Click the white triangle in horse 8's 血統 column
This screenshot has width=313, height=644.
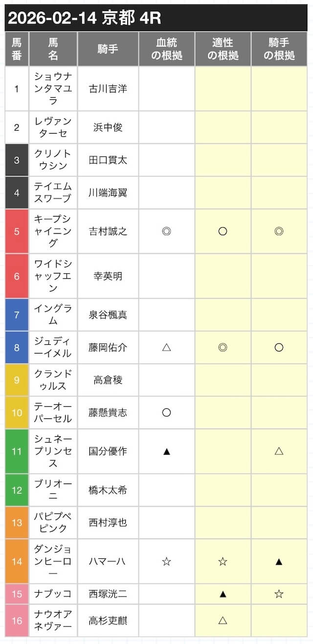pos(166,347)
